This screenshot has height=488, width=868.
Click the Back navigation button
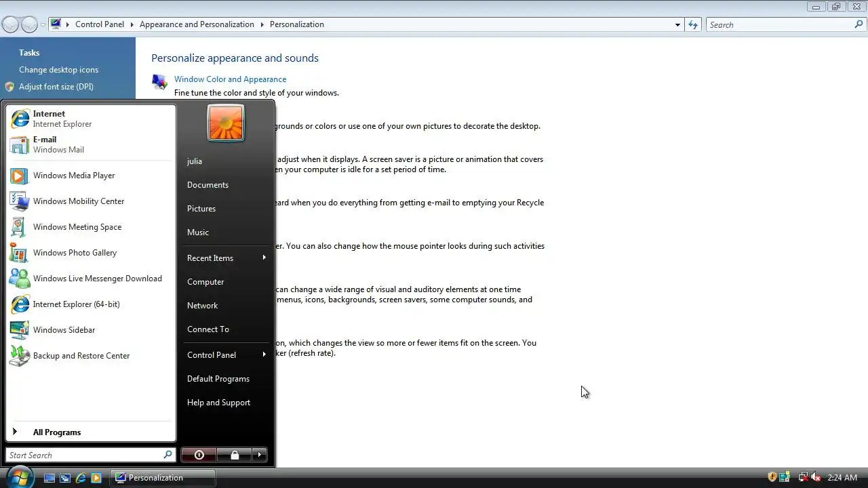click(x=10, y=24)
